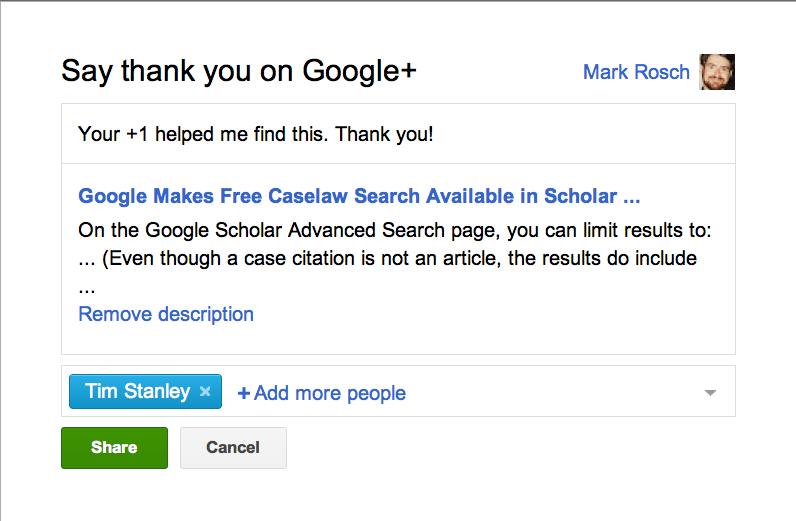Focus the 'Your +1 helped me find this' message box
Image resolution: width=796 pixels, height=521 pixels.
tap(398, 134)
